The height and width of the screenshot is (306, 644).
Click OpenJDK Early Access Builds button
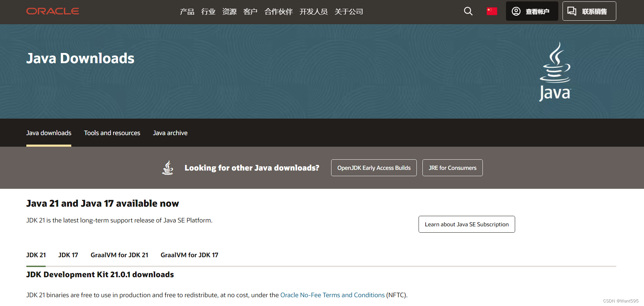374,168
